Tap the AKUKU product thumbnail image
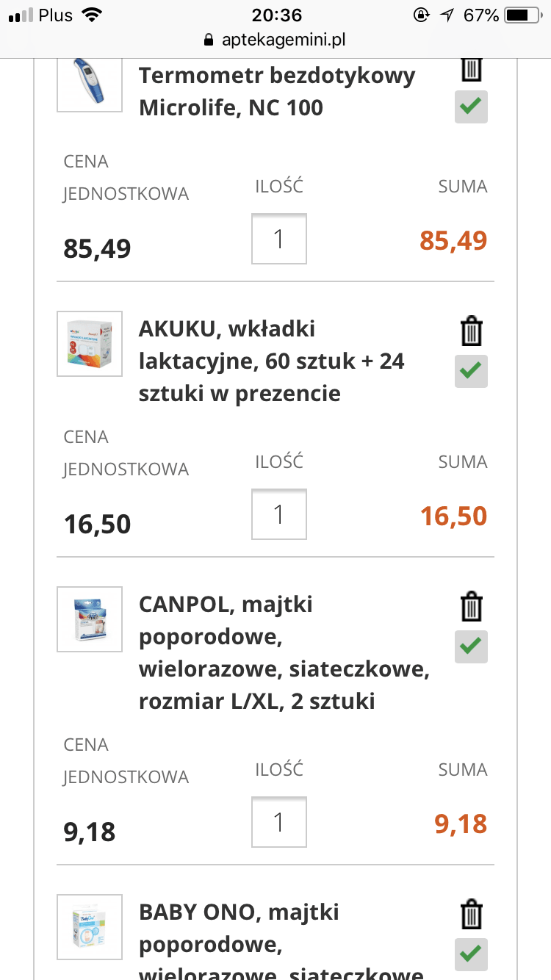The height and width of the screenshot is (980, 551). click(90, 344)
